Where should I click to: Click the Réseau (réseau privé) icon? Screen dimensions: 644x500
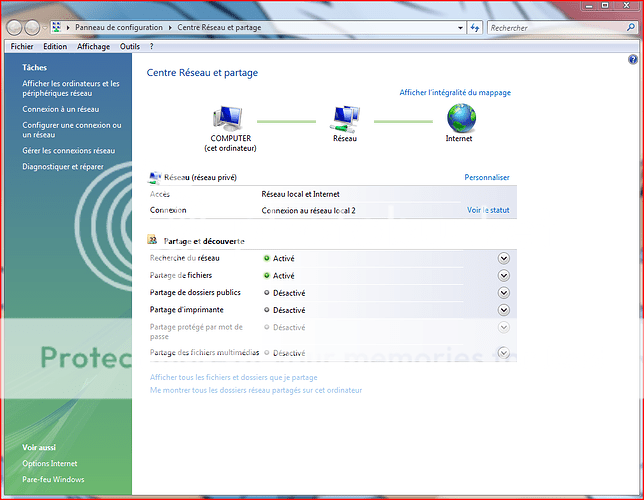(153, 177)
